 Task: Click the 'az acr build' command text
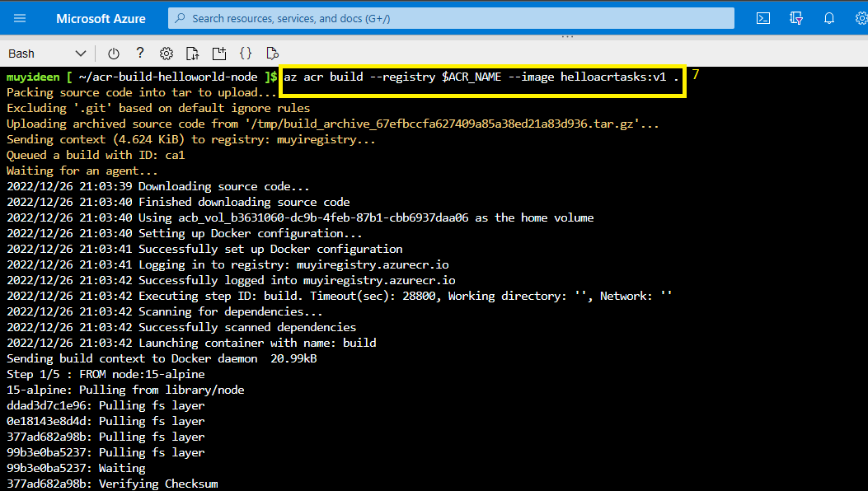[x=481, y=77]
